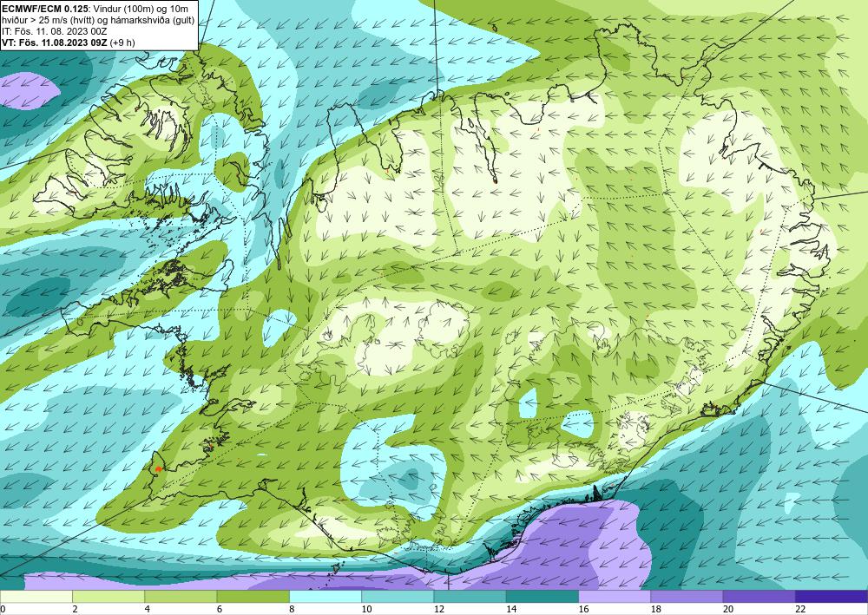The height and width of the screenshot is (615, 868).
Task: Click the legend scale label '8'
Action: (x=292, y=609)
